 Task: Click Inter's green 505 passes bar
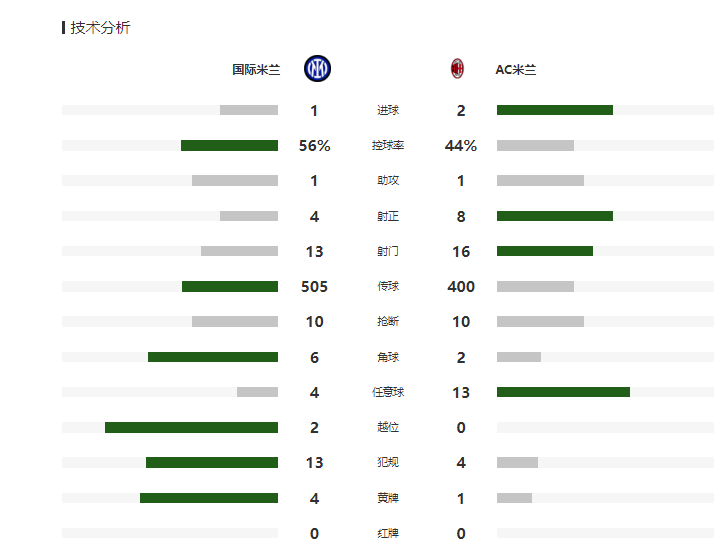point(230,287)
